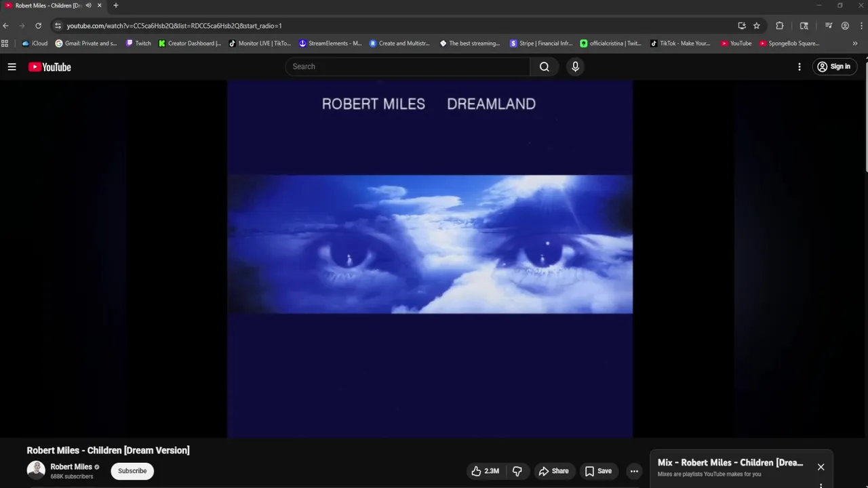
Task: Save the video to a playlist
Action: coord(598,471)
